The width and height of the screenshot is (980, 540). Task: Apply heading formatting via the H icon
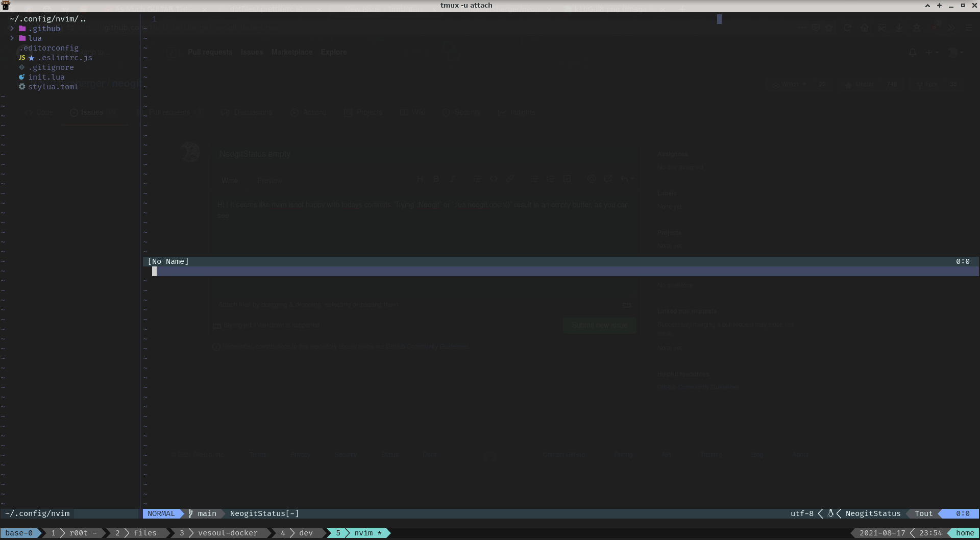pos(420,179)
